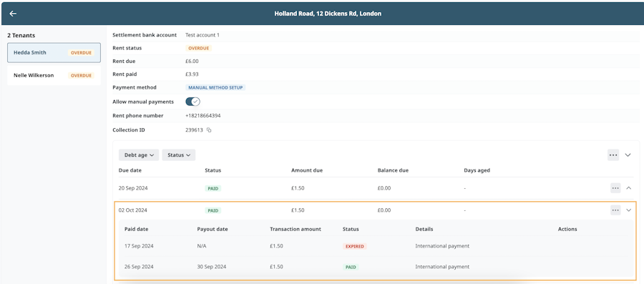
Task: Click the Rent due value £6.00
Action: pos(192,61)
